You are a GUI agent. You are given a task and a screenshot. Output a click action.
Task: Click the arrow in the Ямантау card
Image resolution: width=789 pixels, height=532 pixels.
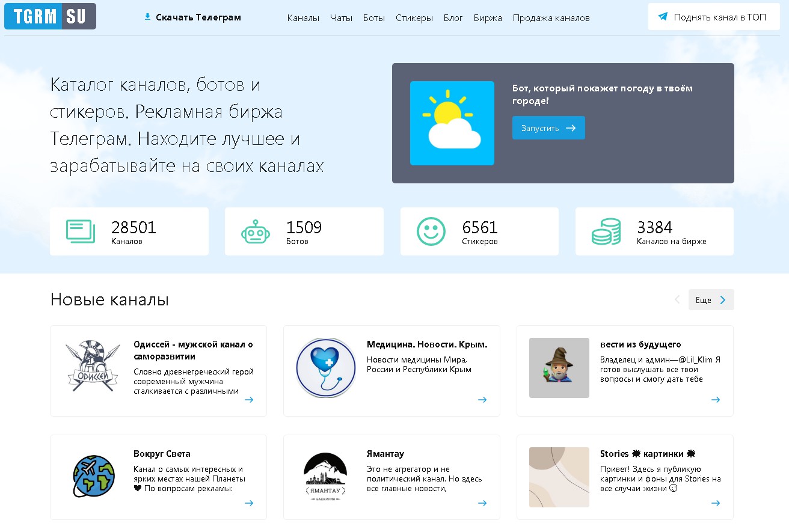[x=482, y=503]
